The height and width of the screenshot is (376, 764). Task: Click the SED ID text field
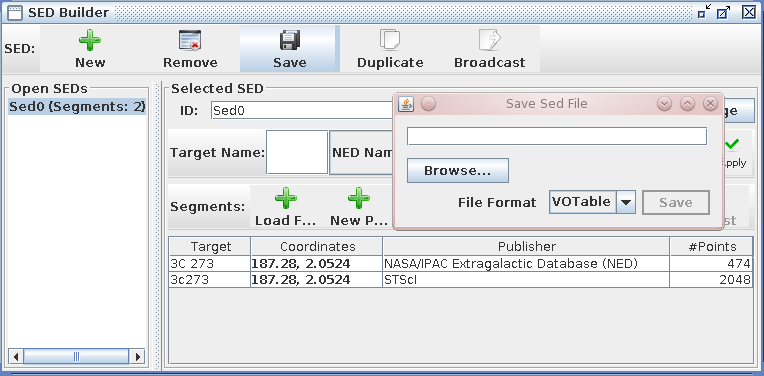[x=302, y=111]
